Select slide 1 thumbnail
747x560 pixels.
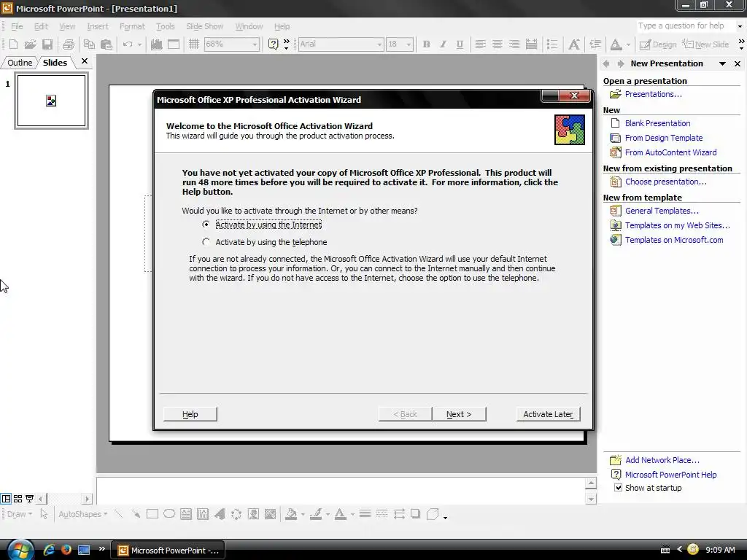pos(52,101)
